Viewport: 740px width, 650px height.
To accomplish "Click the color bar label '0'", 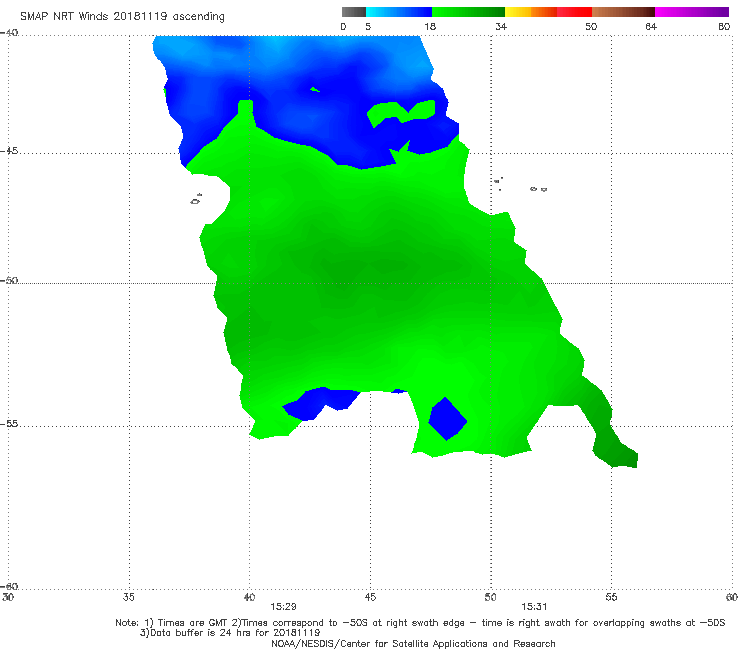I will [x=343, y=27].
